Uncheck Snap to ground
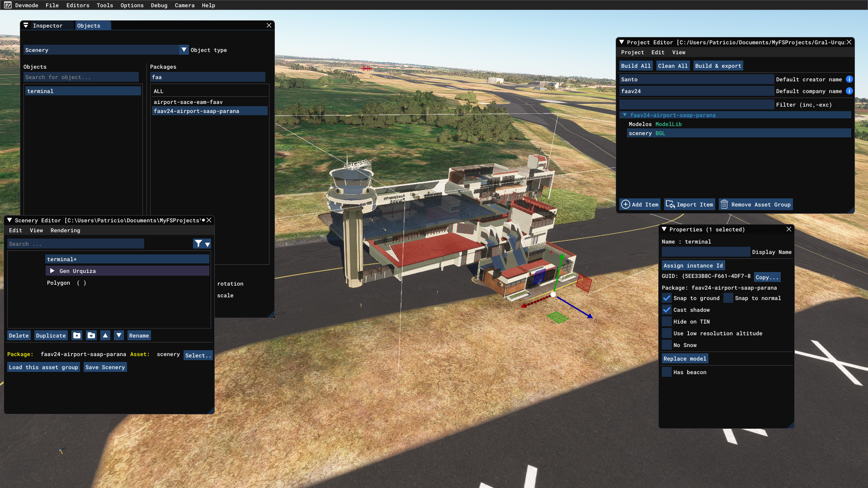868x488 pixels. pos(667,298)
